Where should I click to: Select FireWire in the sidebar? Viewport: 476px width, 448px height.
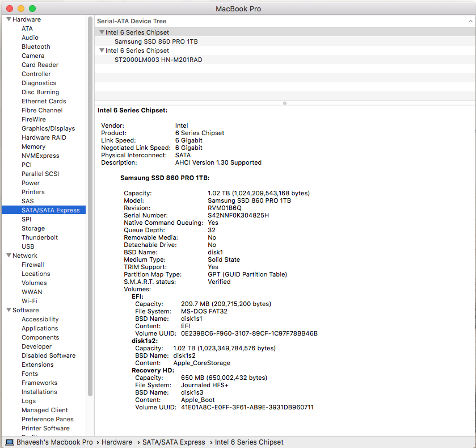(33, 119)
